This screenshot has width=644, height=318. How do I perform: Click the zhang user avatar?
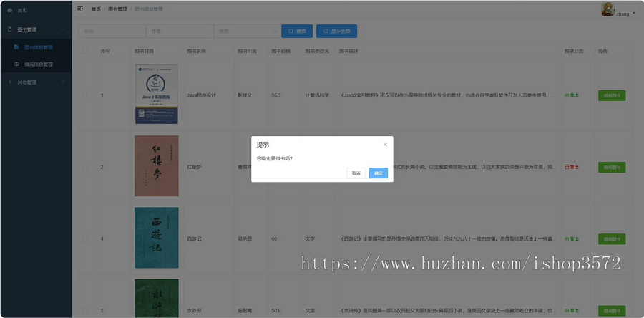click(x=608, y=9)
